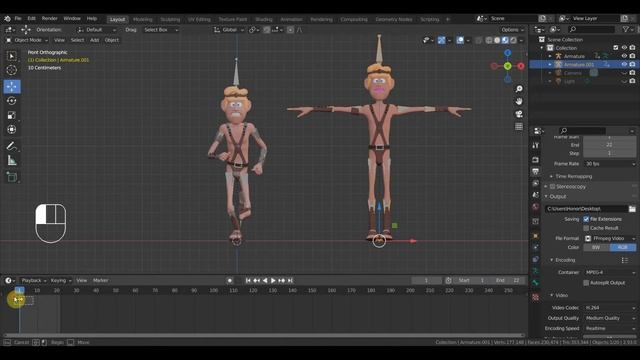The image size is (640, 360).
Task: Select the RGB color mode button
Action: 623,247
